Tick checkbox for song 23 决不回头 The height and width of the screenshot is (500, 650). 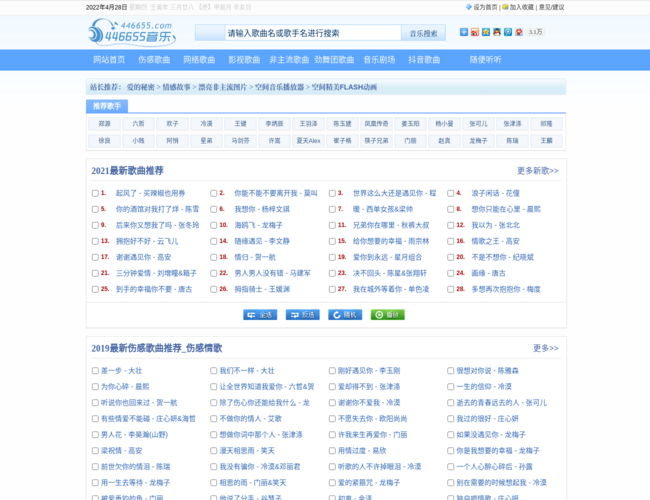pos(332,273)
